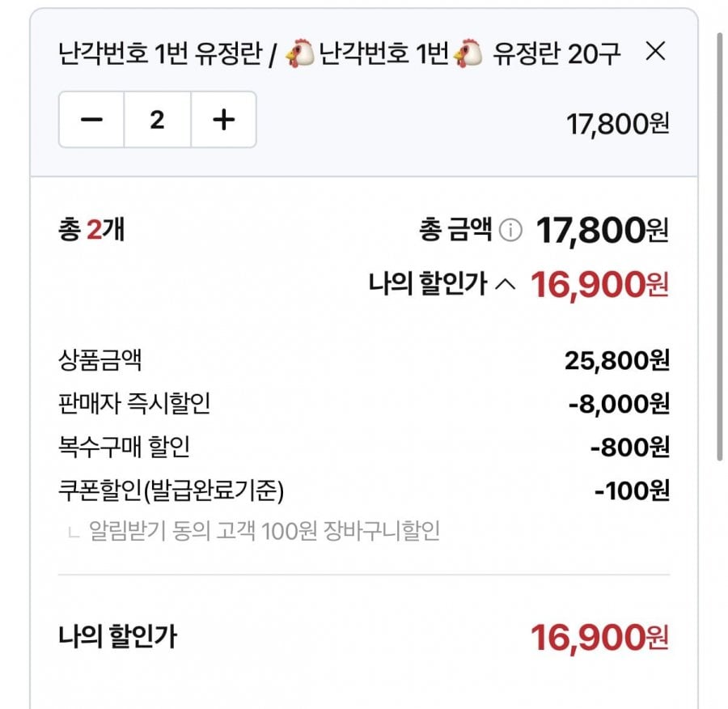
Task: Collapse the 나의 할인가 chevron
Action: (x=505, y=284)
